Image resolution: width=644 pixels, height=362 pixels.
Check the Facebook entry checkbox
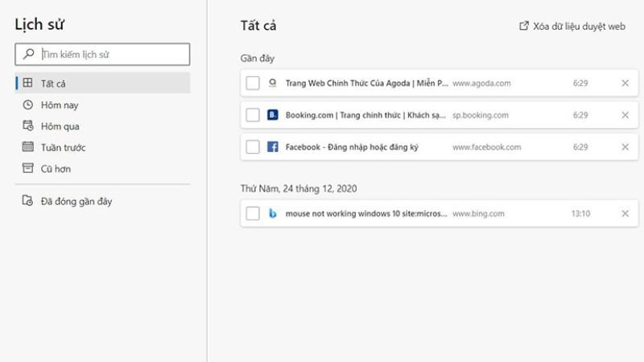(253, 147)
